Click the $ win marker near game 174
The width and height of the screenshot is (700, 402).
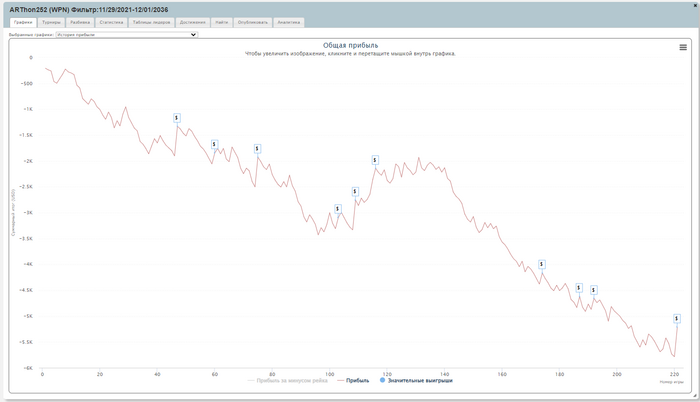[x=542, y=264]
